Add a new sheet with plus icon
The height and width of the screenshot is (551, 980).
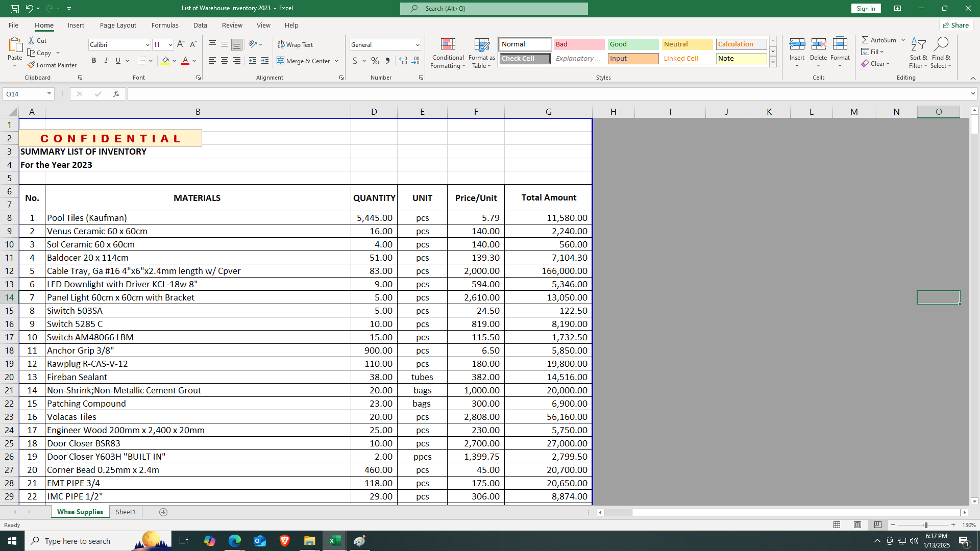[x=163, y=512]
